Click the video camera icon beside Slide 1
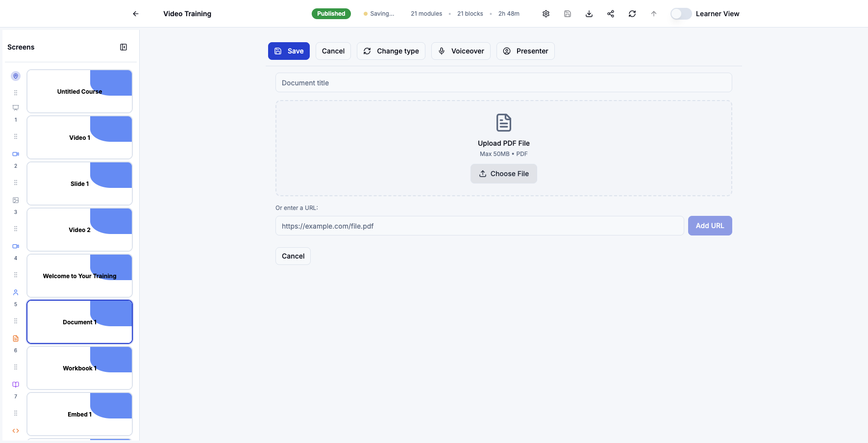 click(16, 154)
